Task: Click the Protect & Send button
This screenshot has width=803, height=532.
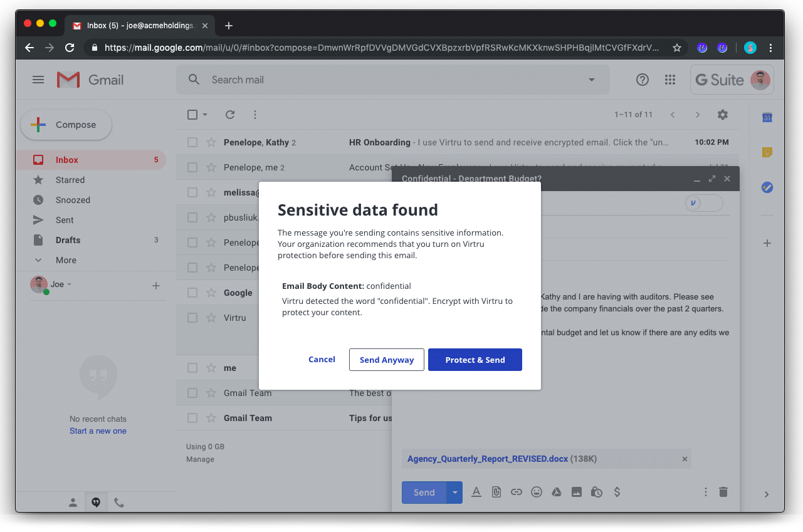Action: (475, 360)
